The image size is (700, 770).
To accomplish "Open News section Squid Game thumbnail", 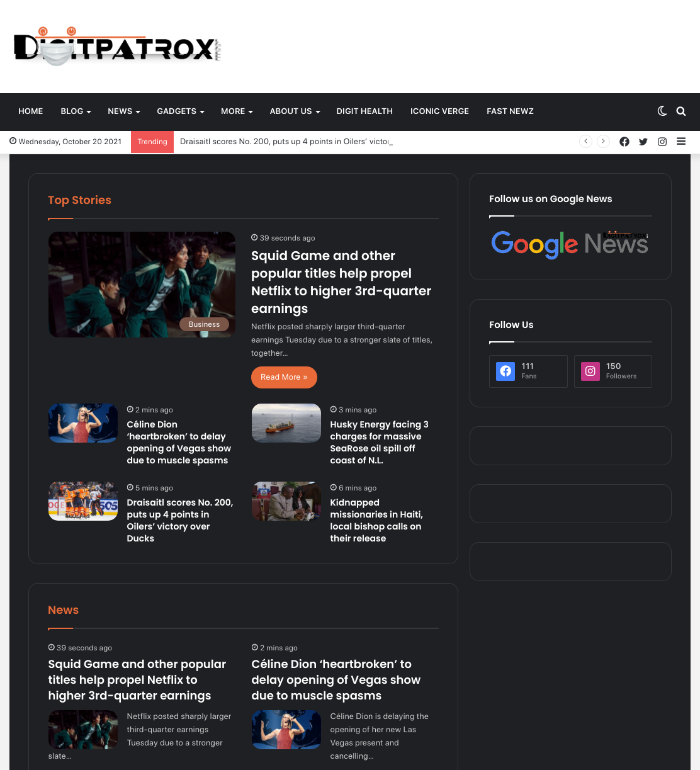I will tap(83, 730).
